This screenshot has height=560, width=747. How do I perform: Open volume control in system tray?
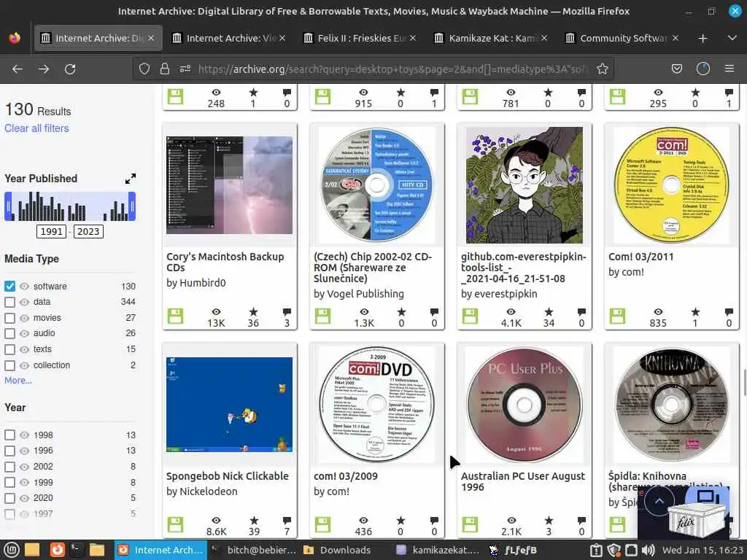(649, 550)
